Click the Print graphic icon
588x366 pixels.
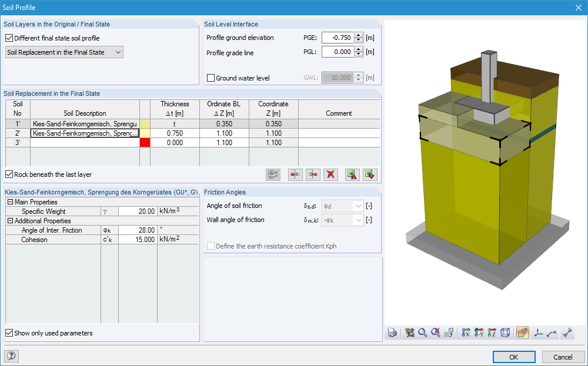tap(392, 333)
